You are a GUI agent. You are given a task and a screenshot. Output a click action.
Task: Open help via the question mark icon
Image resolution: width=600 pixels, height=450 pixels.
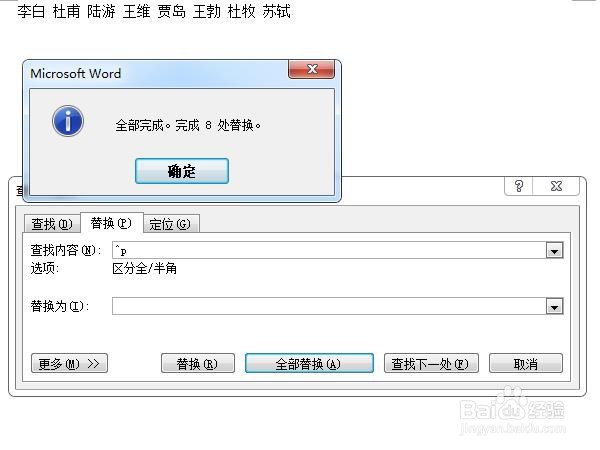(x=518, y=186)
